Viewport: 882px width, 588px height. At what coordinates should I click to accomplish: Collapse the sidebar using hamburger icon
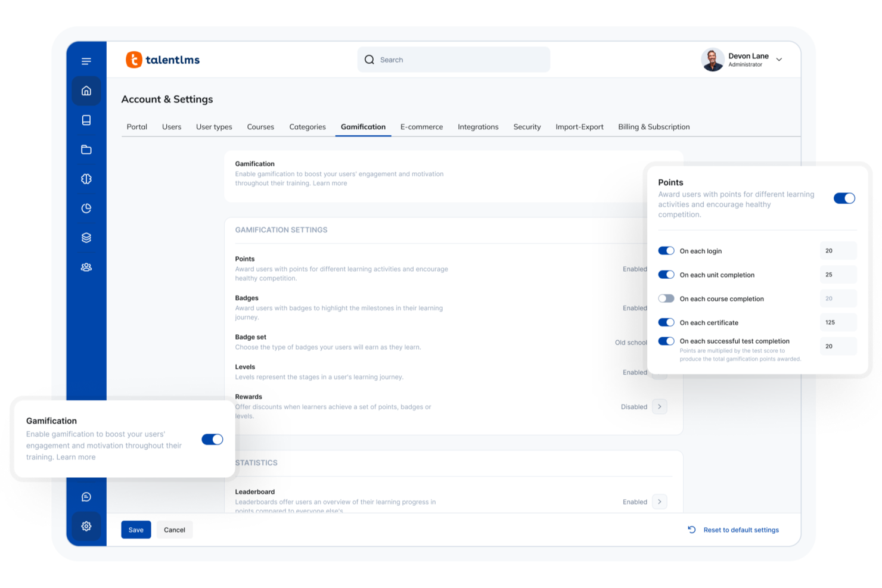[86, 61]
